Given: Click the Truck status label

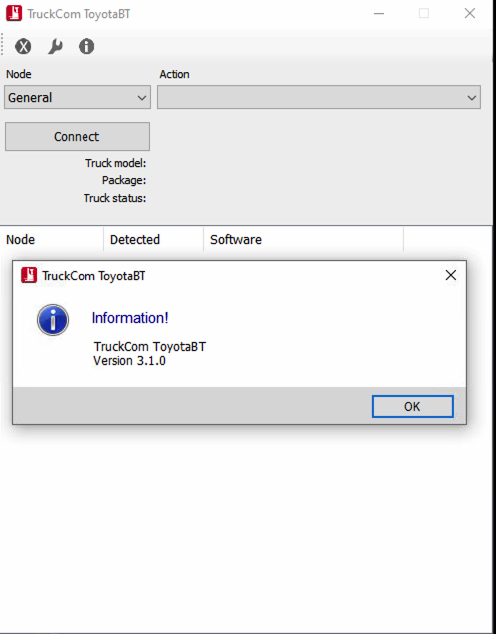Looking at the screenshot, I should pos(115,198).
